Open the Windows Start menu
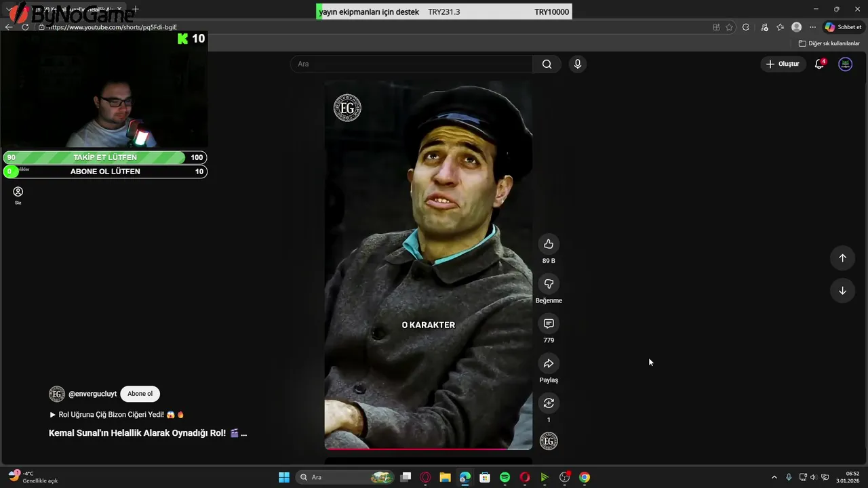This screenshot has width=868, height=488. (284, 477)
